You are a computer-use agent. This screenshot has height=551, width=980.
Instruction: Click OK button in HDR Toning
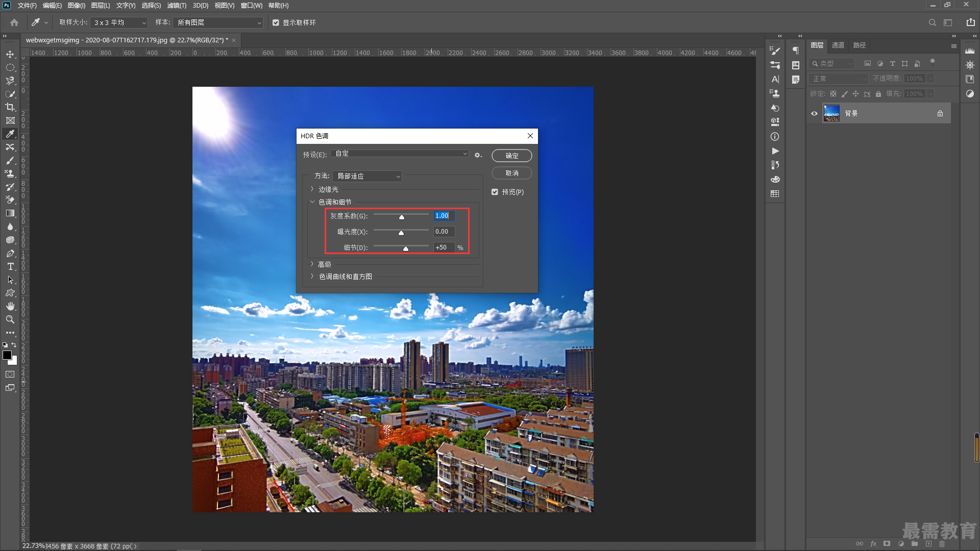(511, 156)
